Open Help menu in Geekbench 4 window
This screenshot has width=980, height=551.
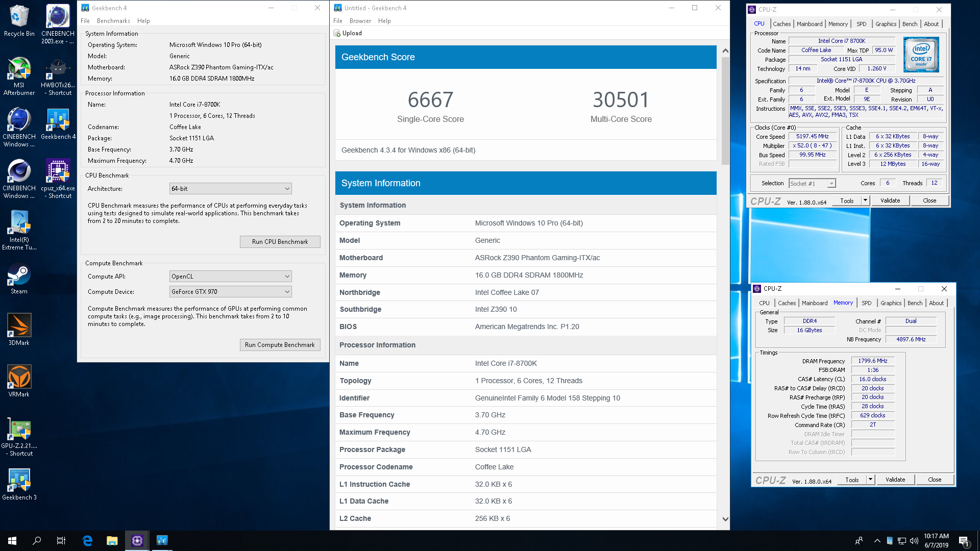143,21
